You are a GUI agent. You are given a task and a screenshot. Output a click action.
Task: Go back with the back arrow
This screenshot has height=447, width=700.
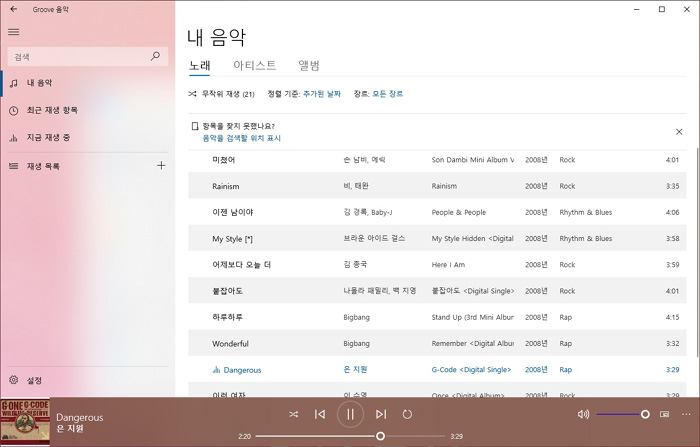click(14, 9)
